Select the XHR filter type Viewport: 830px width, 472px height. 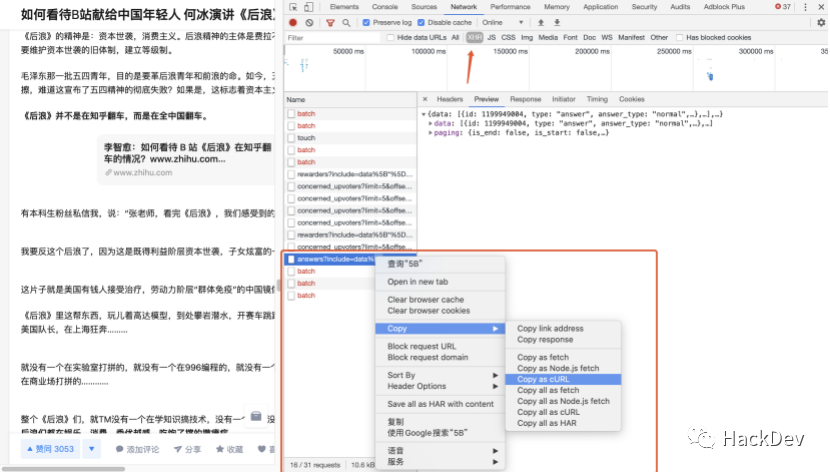474,38
